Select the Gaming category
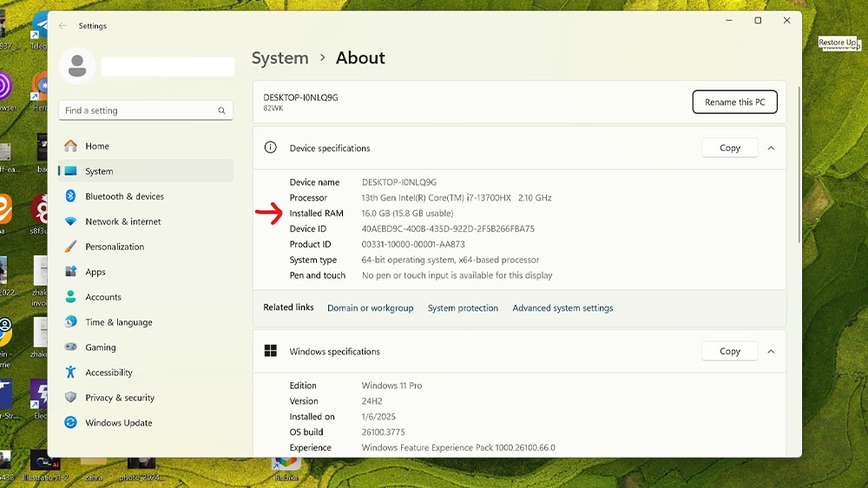The width and height of the screenshot is (868, 488). pyautogui.click(x=146, y=346)
